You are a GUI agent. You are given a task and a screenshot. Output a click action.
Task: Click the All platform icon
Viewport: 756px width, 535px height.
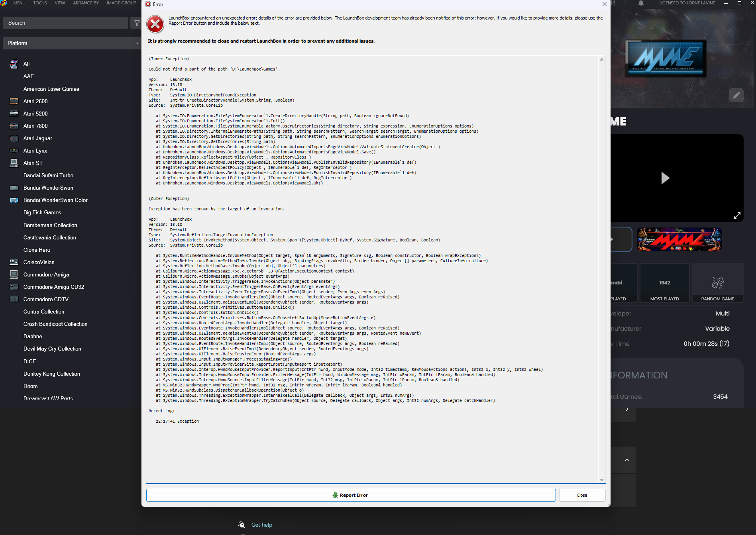(x=14, y=64)
